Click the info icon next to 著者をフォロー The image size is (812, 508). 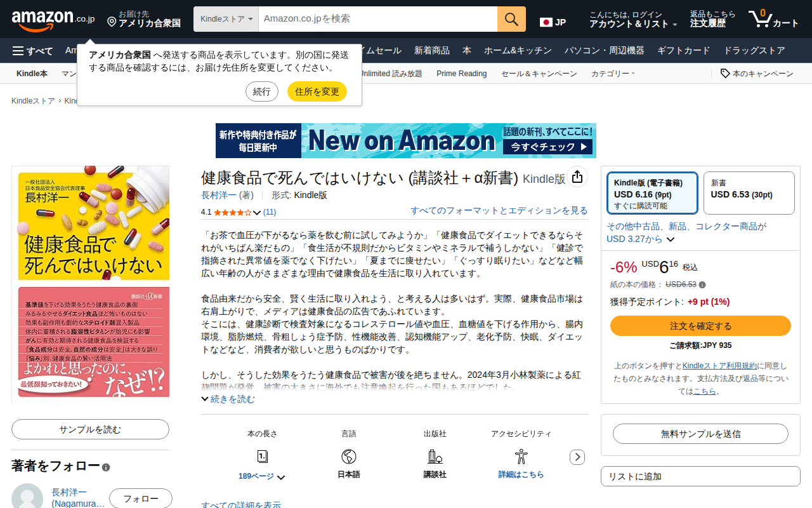[x=106, y=467]
